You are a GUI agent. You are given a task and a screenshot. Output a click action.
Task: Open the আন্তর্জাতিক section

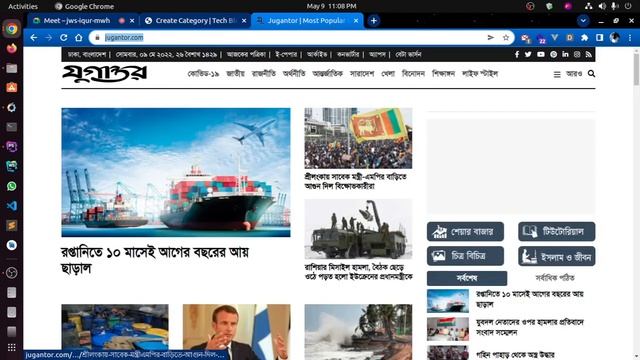tap(328, 74)
